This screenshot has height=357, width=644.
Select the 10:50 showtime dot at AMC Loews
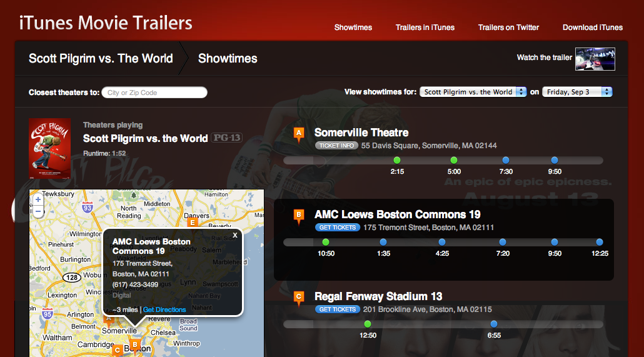click(326, 242)
